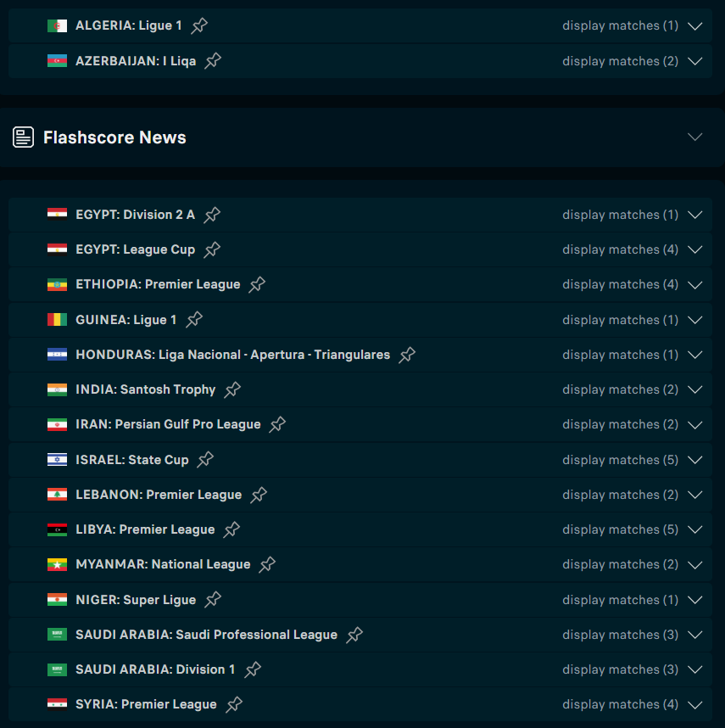Open EGYPT: Division 2 A page
725x728 pixels.
[x=135, y=215]
